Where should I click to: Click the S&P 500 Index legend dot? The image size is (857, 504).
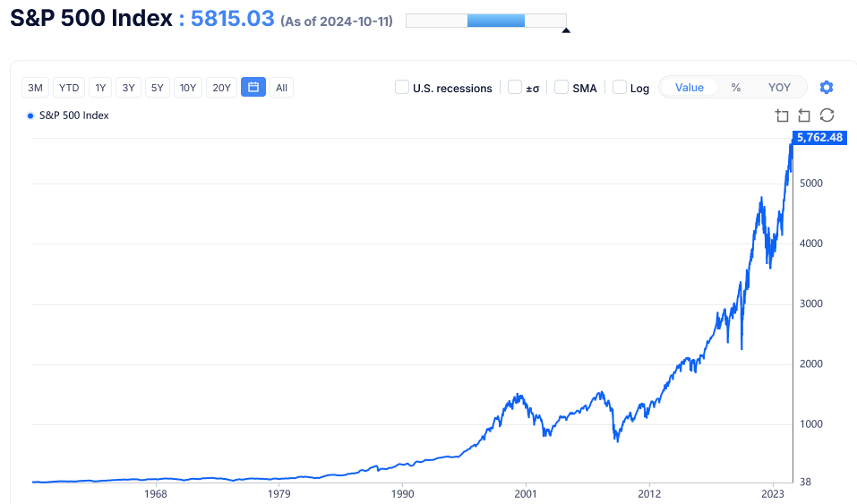[x=30, y=115]
